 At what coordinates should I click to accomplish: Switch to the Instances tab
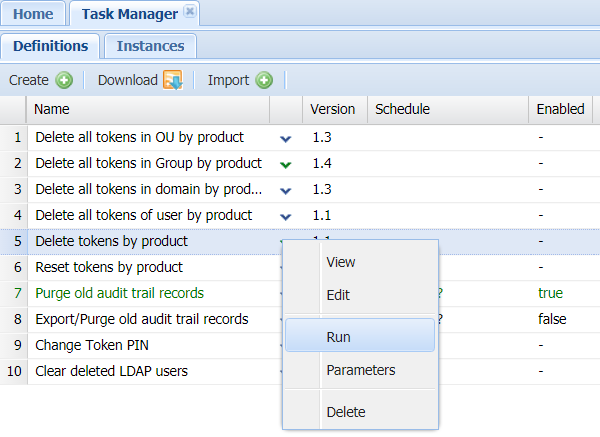pyautogui.click(x=150, y=46)
